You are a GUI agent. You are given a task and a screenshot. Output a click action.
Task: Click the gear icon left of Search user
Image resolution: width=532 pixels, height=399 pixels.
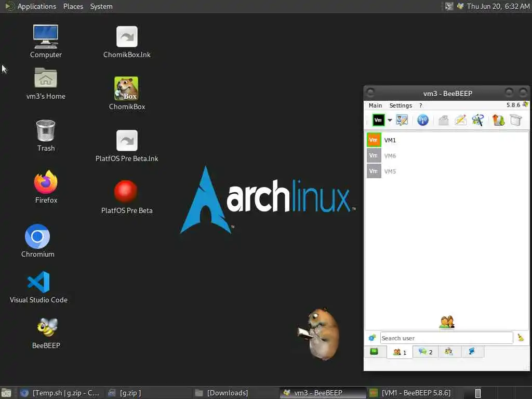coord(372,338)
